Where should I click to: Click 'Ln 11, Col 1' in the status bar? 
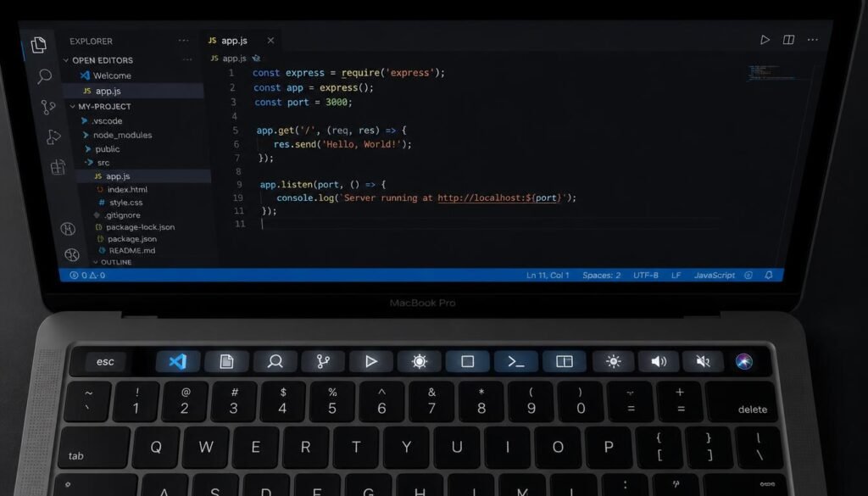(x=548, y=275)
